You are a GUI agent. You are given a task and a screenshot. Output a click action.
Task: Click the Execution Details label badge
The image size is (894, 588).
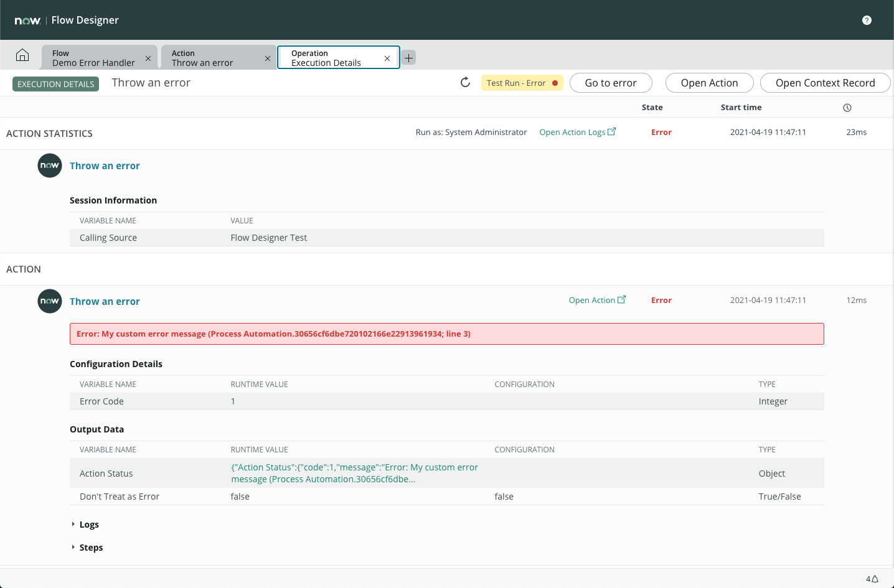(x=56, y=84)
